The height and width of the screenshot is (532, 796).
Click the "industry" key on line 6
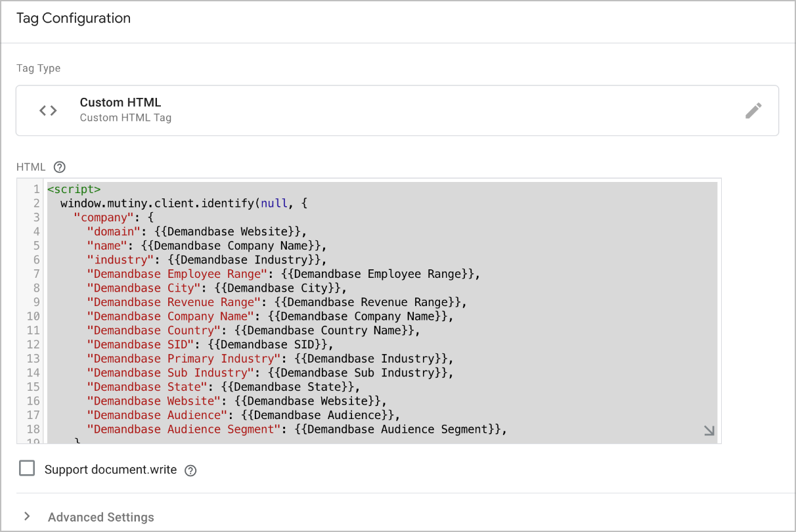(x=121, y=260)
